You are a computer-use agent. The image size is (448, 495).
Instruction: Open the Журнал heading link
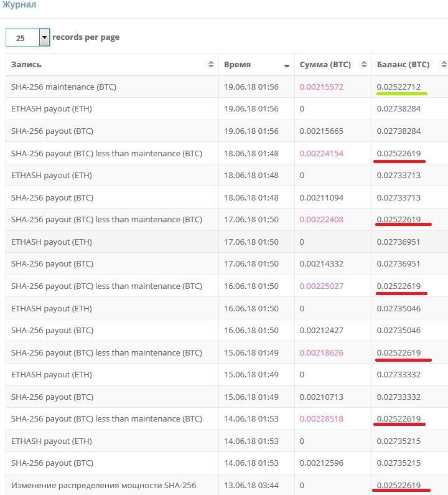click(19, 5)
